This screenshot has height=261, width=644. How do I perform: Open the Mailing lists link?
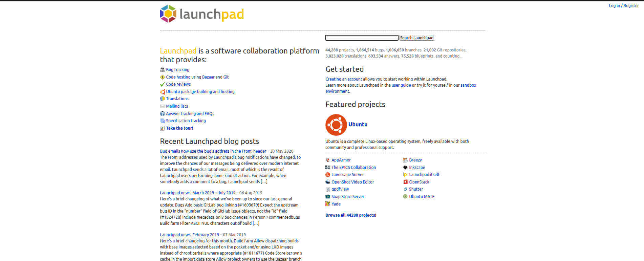click(177, 106)
